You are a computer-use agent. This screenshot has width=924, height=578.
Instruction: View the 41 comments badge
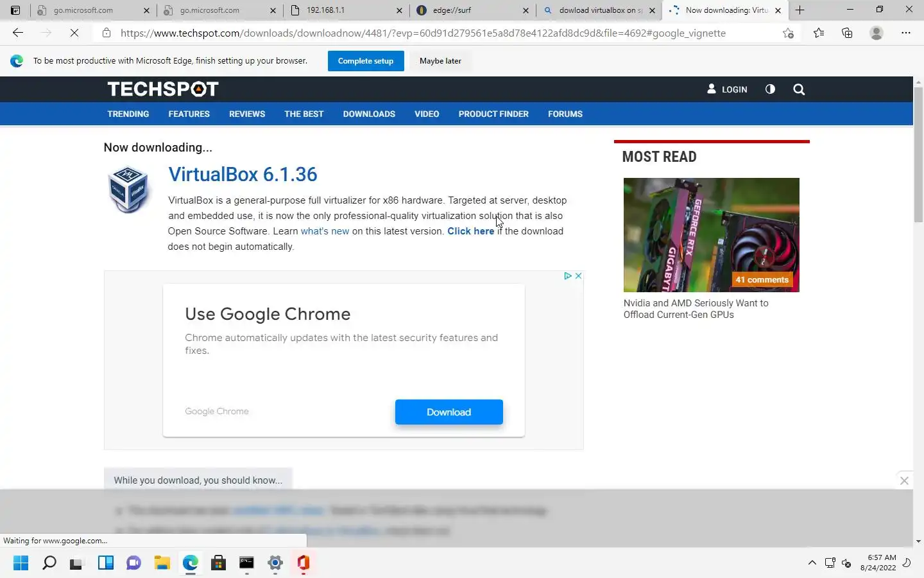point(762,279)
